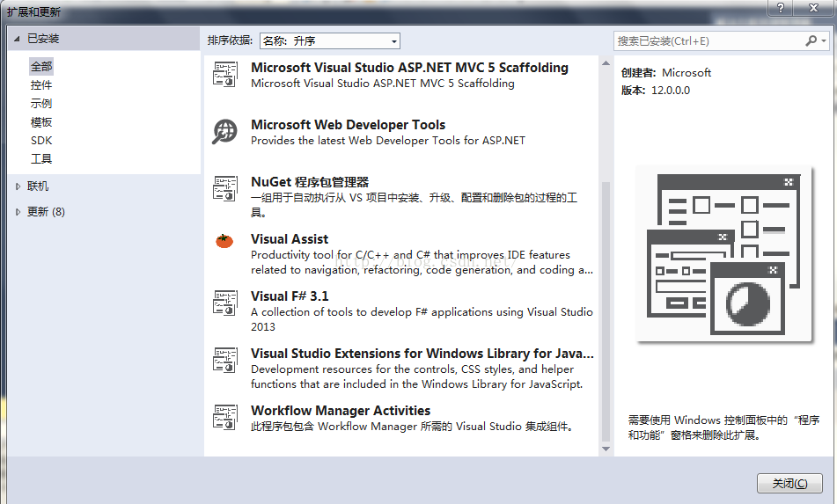The image size is (837, 504).
Task: Select the SDK category
Action: [x=41, y=140]
